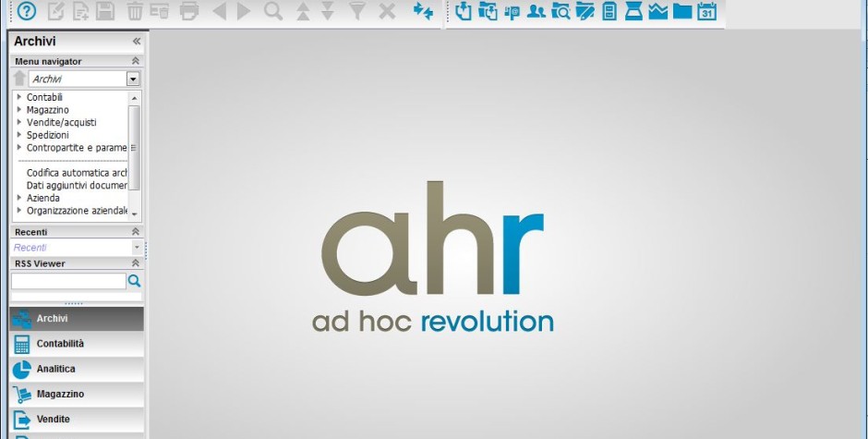Image resolution: width=868 pixels, height=439 pixels.
Task: Click the line chart icon
Action: pos(658,11)
